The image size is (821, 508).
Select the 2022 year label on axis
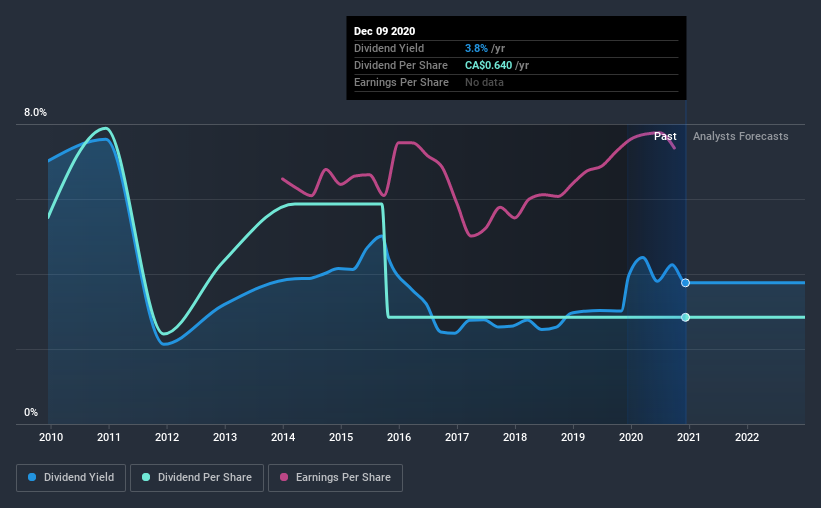click(x=747, y=437)
